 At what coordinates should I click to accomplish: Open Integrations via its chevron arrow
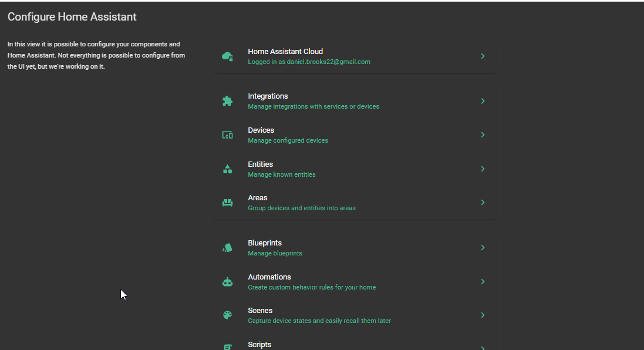point(483,101)
